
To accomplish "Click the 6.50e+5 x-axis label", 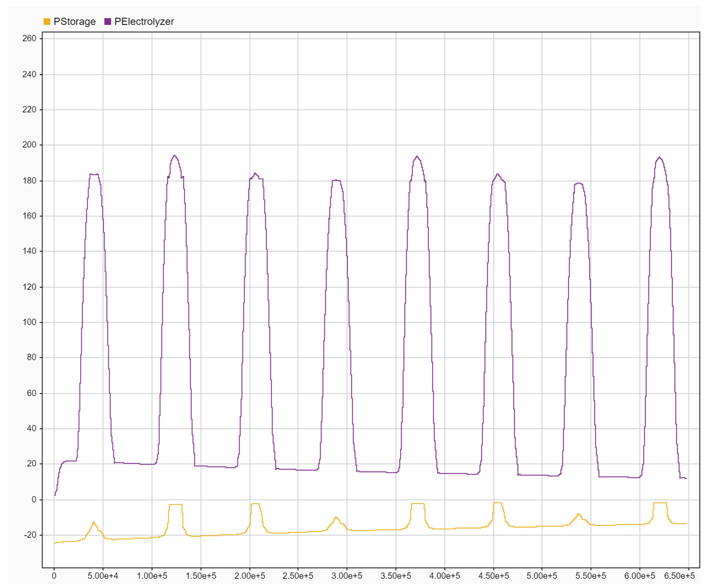I will coord(679,576).
